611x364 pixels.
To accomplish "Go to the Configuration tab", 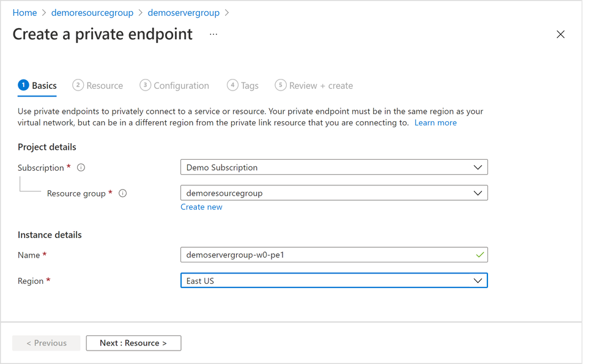I will coord(174,86).
